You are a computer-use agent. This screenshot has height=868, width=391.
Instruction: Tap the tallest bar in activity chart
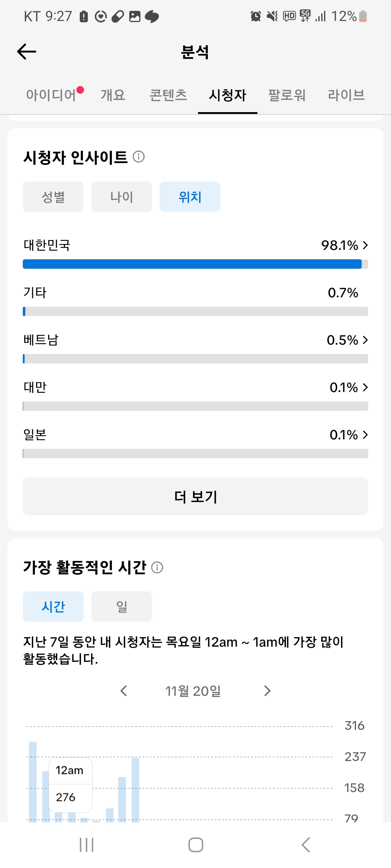click(x=33, y=781)
